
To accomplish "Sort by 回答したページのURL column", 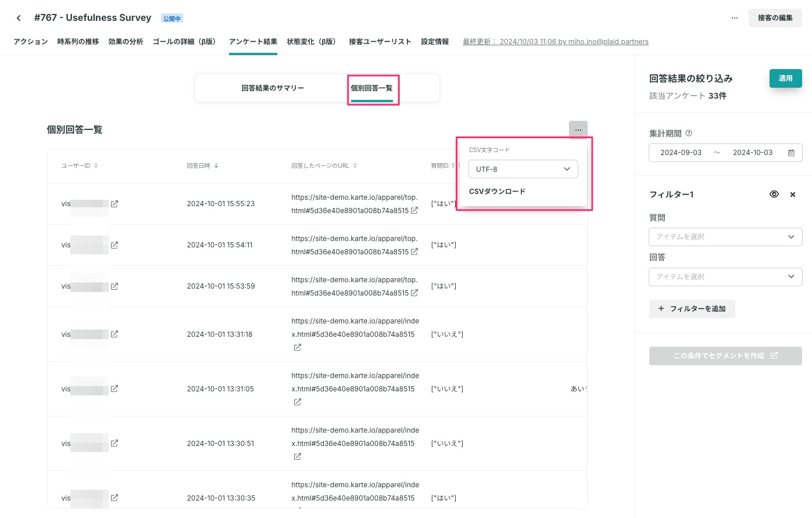I will click(x=324, y=166).
